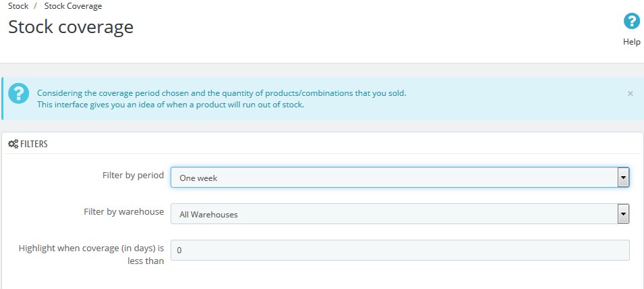Focus the coverage days input field
Screen dimensions: 644x289
(400, 250)
